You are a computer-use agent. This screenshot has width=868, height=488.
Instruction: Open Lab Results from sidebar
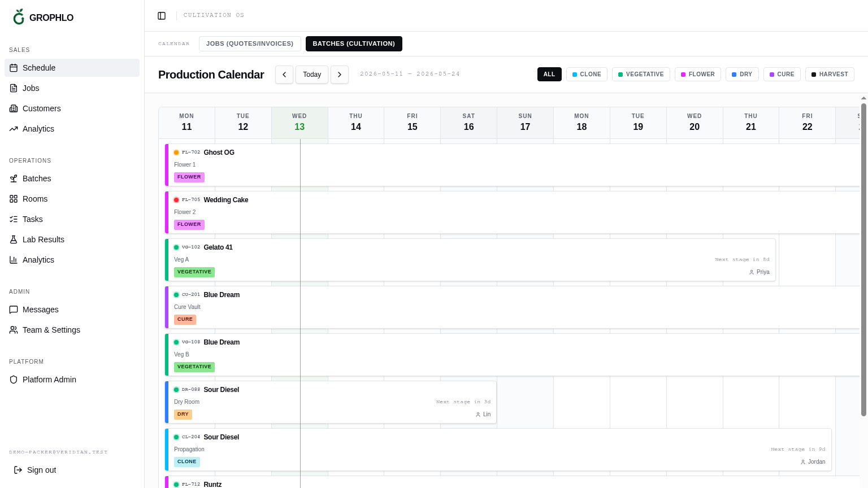point(72,239)
